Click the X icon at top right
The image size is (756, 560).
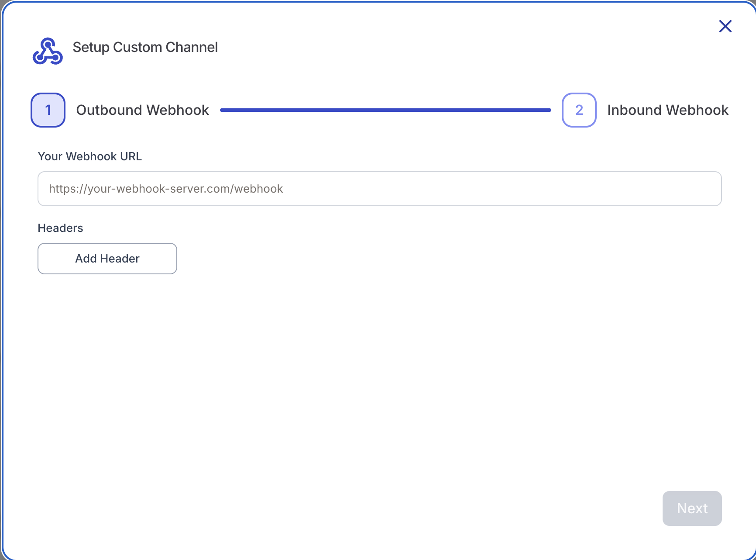725,26
